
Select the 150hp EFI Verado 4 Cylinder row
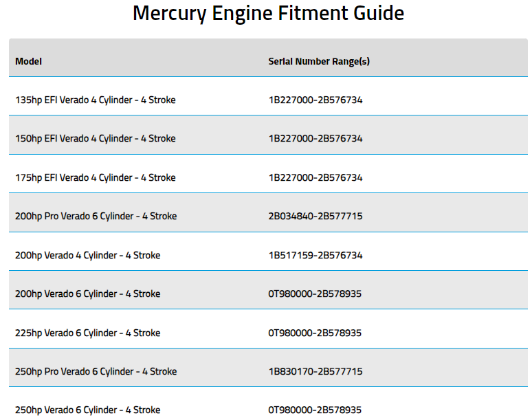(96, 139)
